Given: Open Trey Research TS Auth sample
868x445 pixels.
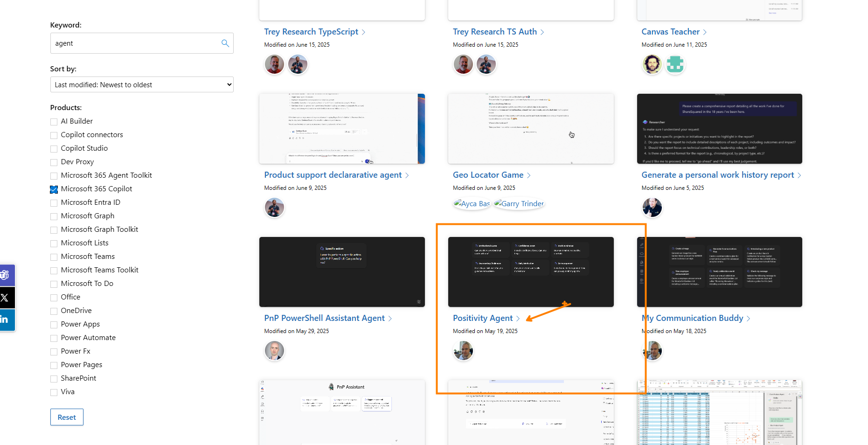Looking at the screenshot, I should (495, 32).
